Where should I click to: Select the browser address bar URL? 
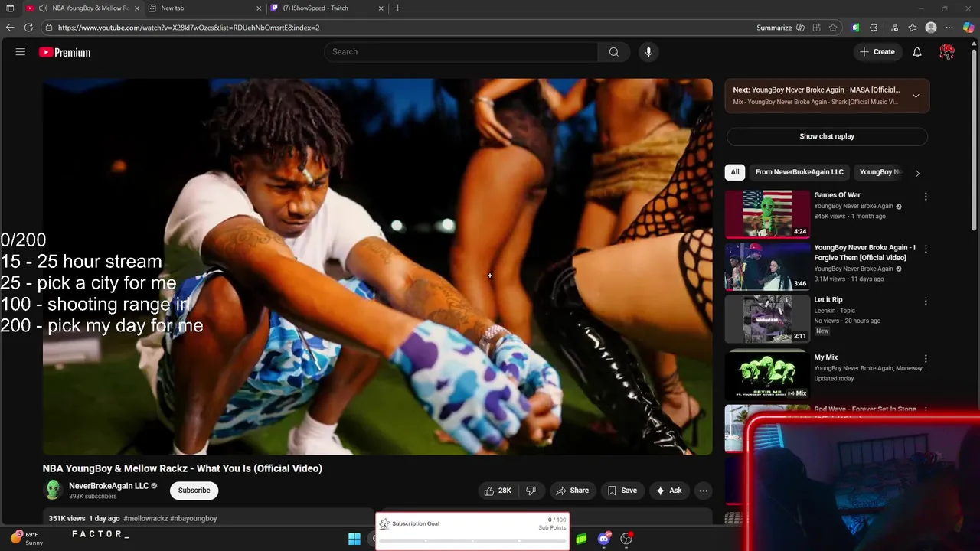[188, 28]
